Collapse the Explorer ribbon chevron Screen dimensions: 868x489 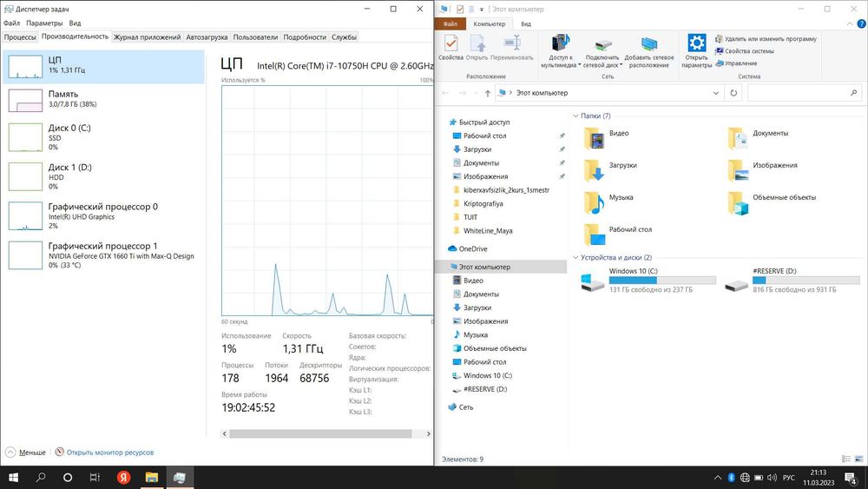pyautogui.click(x=850, y=23)
